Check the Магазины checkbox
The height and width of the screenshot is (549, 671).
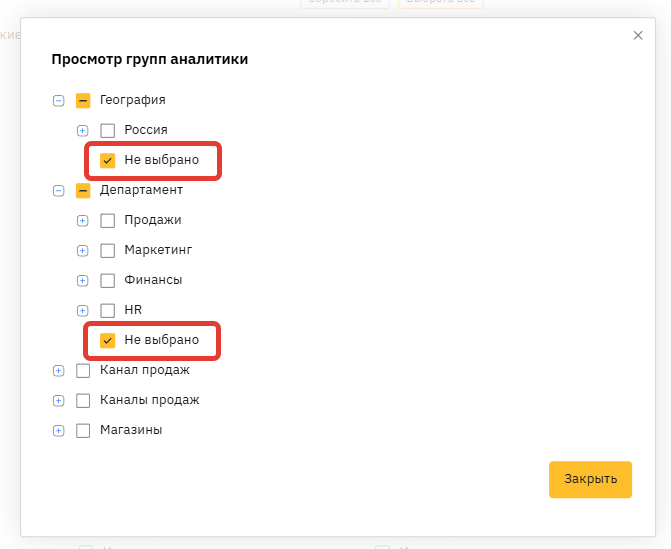(83, 430)
